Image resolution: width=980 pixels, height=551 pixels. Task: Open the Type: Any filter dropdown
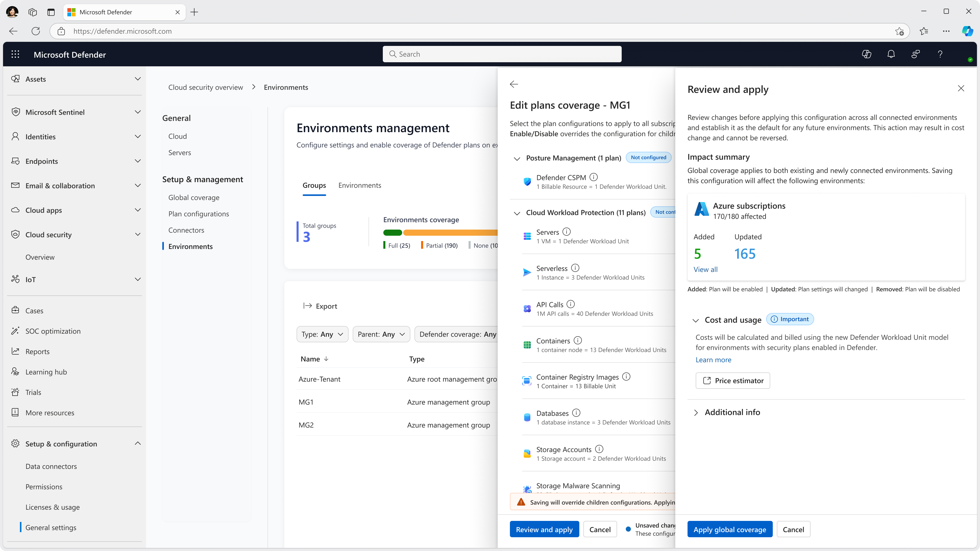[x=322, y=334]
